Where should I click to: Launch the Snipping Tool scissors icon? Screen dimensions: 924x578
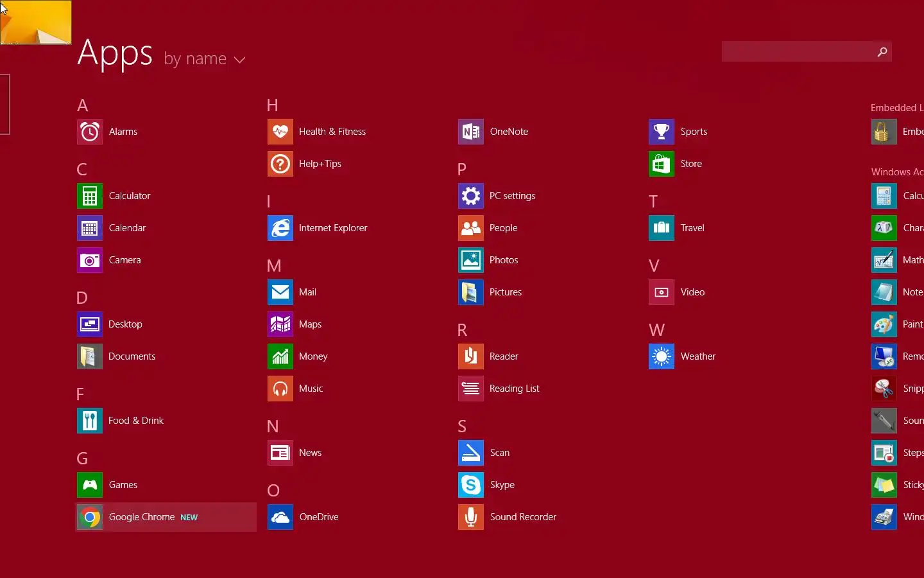click(884, 389)
